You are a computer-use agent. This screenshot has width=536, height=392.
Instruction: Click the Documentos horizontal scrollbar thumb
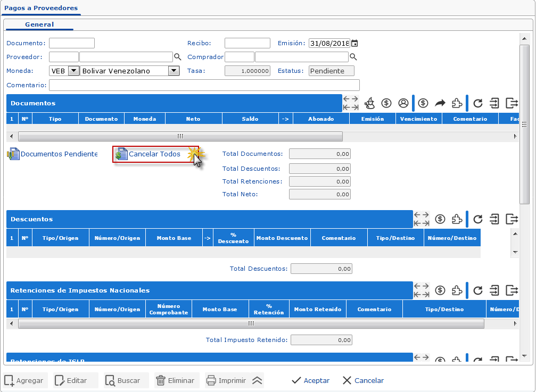[x=180, y=136]
